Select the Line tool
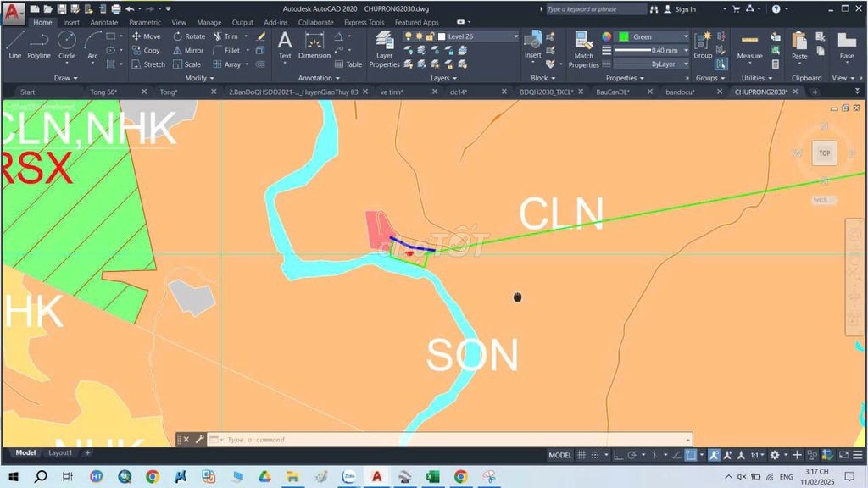This screenshot has height=488, width=868. (15, 46)
